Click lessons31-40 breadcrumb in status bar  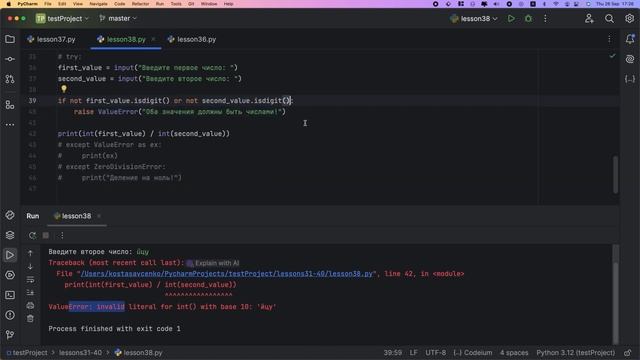click(x=80, y=353)
